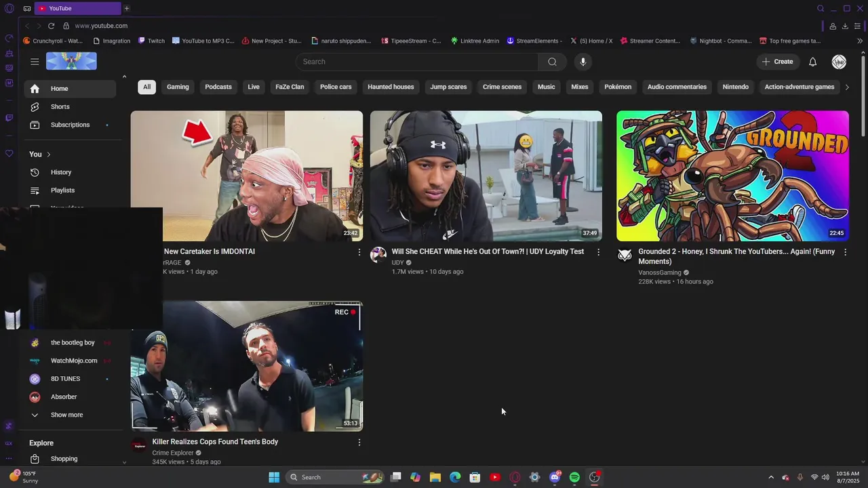The height and width of the screenshot is (488, 868).
Task: Open Playlists in the sidebar
Action: point(70,190)
